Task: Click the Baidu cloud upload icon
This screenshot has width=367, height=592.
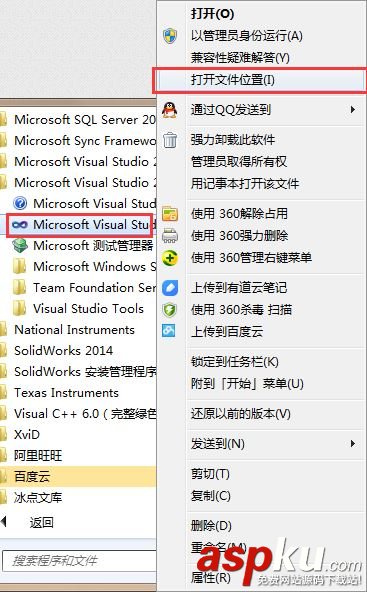Action: [169, 331]
